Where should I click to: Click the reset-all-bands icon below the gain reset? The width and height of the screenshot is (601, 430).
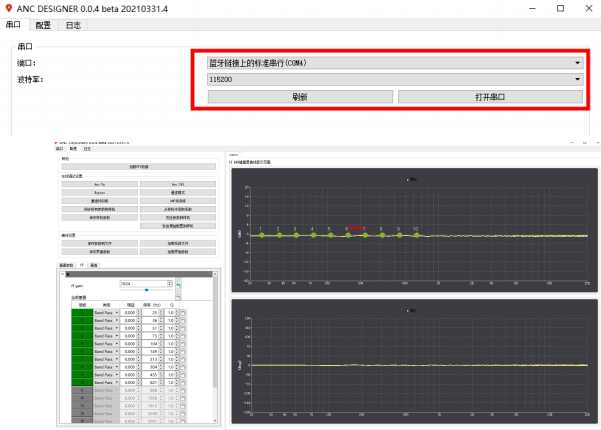tap(178, 297)
